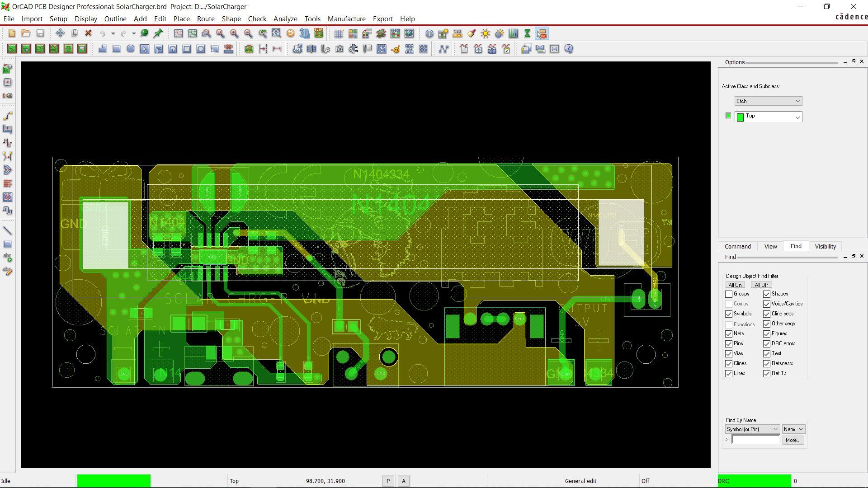Click the yellow sun Highlight icon
This screenshot has height=488, width=868.
click(485, 33)
